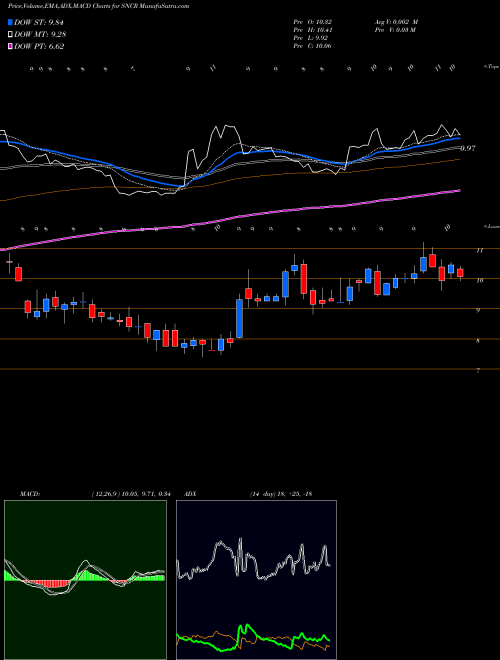The height and width of the screenshot is (660, 500).
Task: Click the 0.97 value label beside EMA lines
Action: (x=468, y=148)
